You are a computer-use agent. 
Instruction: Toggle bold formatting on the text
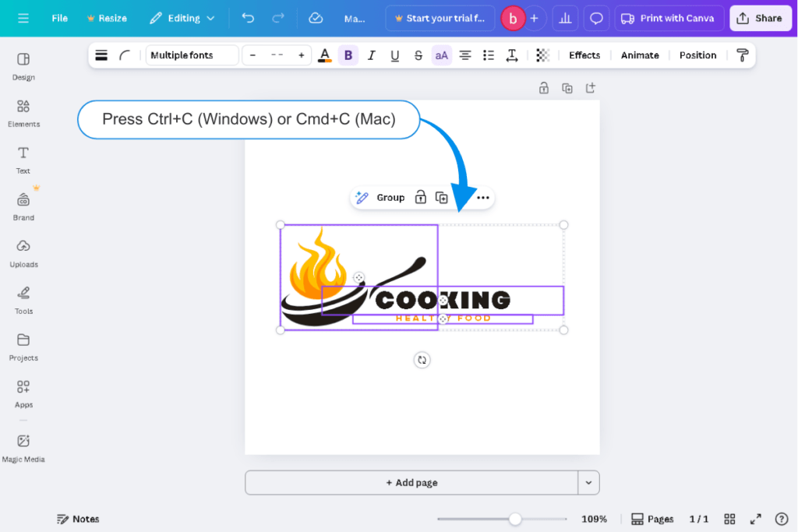(x=348, y=55)
